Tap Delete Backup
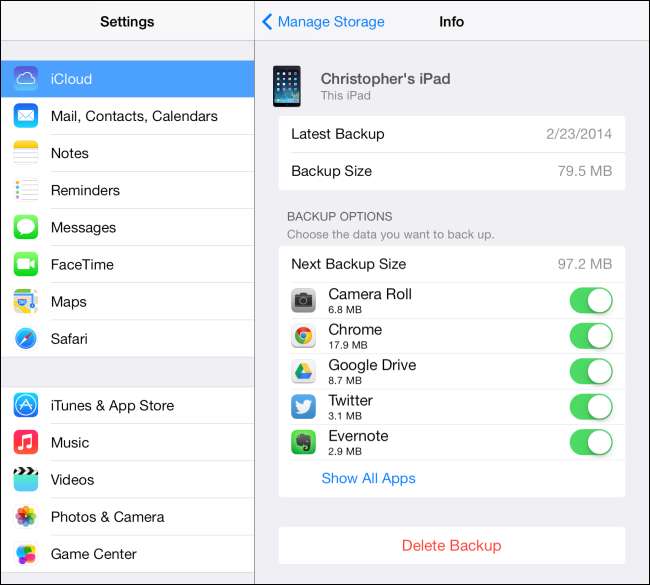Viewport: 650px width, 585px height. tap(451, 545)
